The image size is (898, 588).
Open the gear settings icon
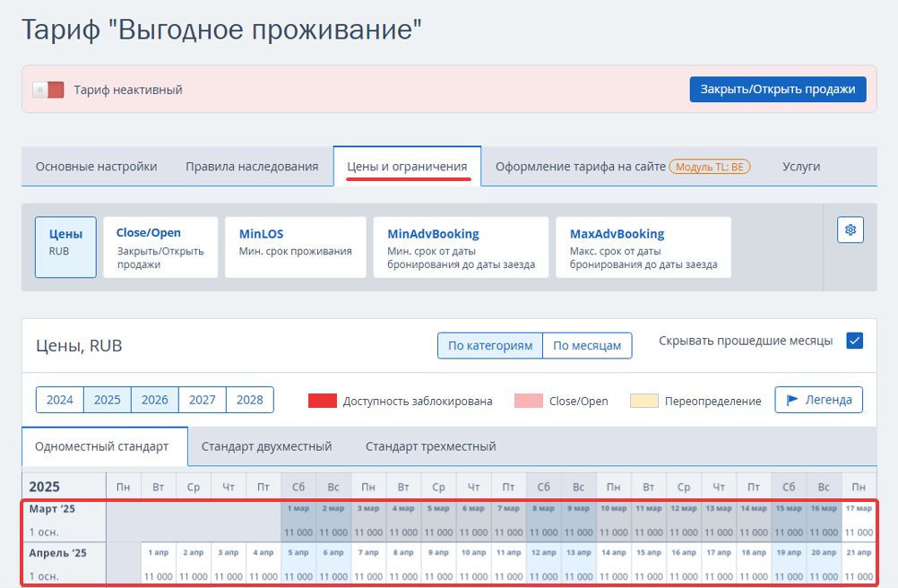click(x=851, y=230)
